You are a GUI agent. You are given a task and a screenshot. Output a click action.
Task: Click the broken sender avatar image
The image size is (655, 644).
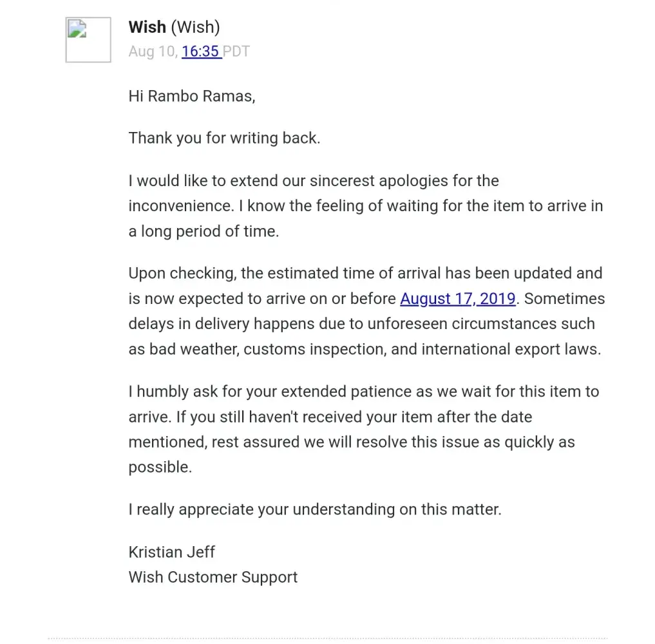[88, 40]
